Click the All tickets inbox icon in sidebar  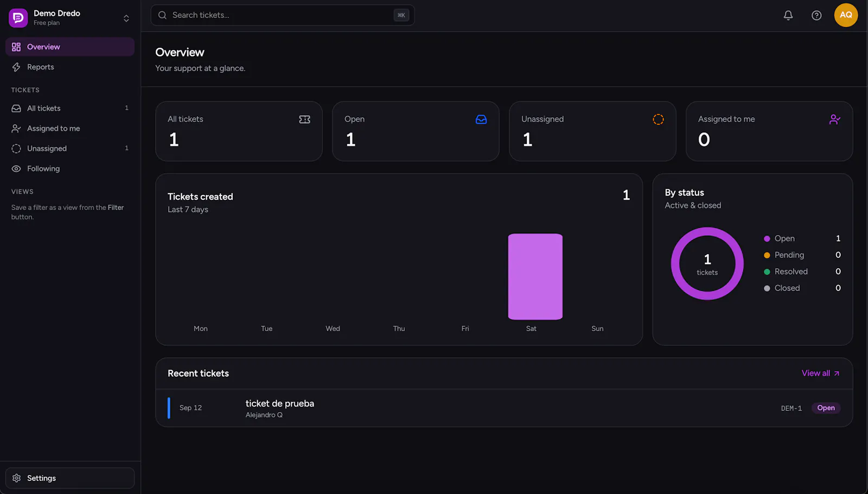(16, 108)
